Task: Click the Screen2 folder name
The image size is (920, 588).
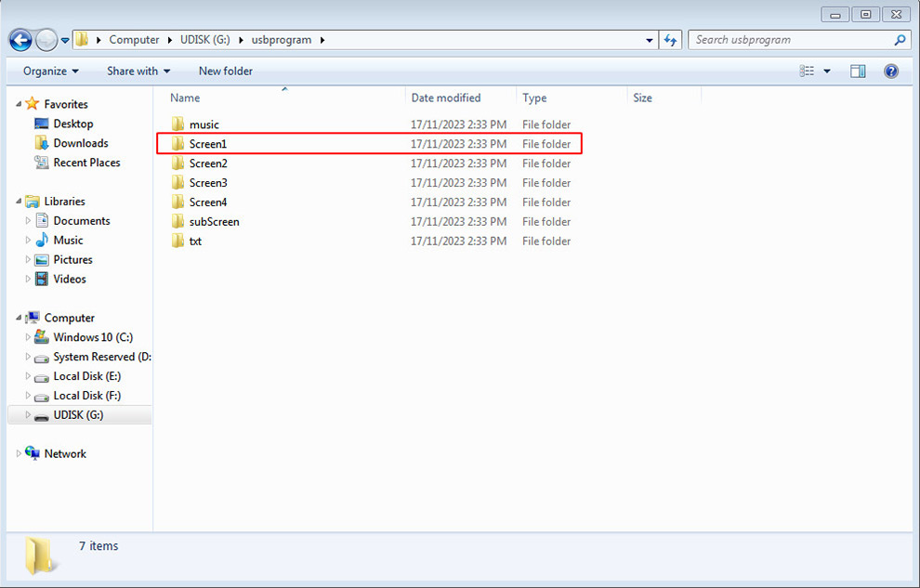Action: coord(208,163)
